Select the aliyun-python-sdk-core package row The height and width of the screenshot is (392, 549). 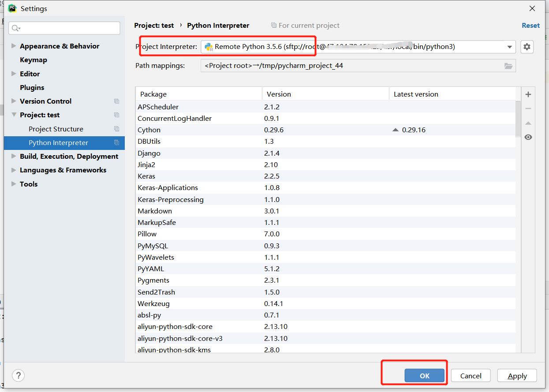[x=325, y=327]
